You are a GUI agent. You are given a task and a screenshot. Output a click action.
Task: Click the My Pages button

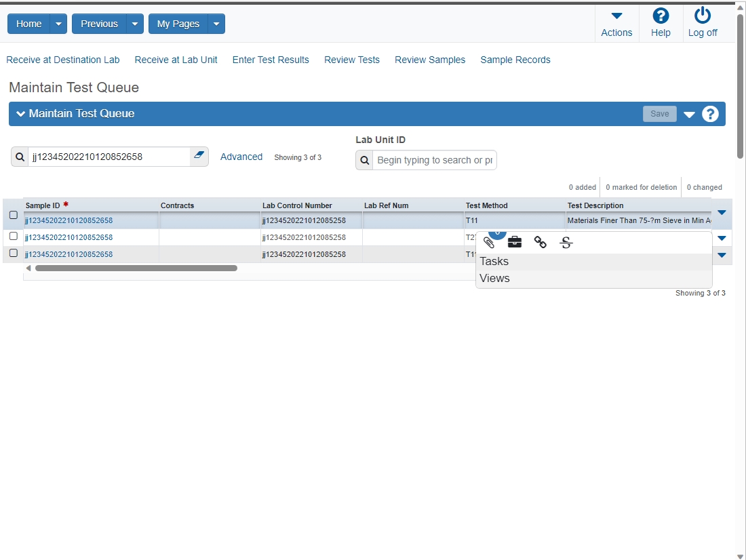coord(178,24)
